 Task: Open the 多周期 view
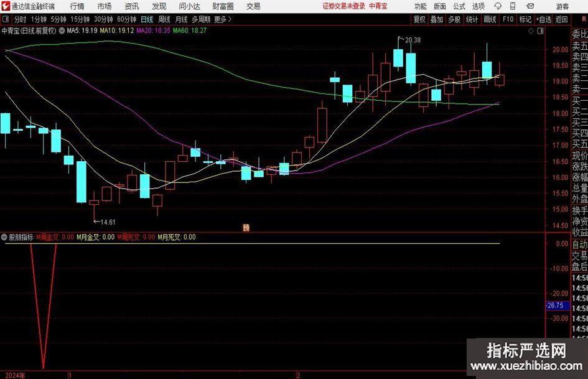click(x=201, y=19)
